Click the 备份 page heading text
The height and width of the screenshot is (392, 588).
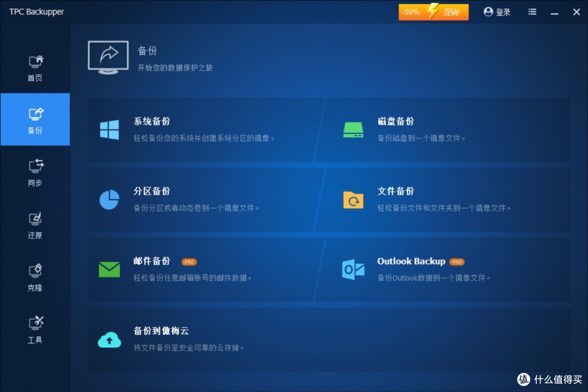[147, 51]
